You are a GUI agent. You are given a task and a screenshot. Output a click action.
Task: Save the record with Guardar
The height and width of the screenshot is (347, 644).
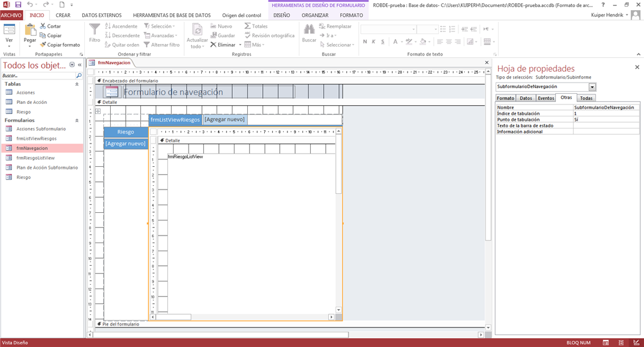pyautogui.click(x=222, y=35)
